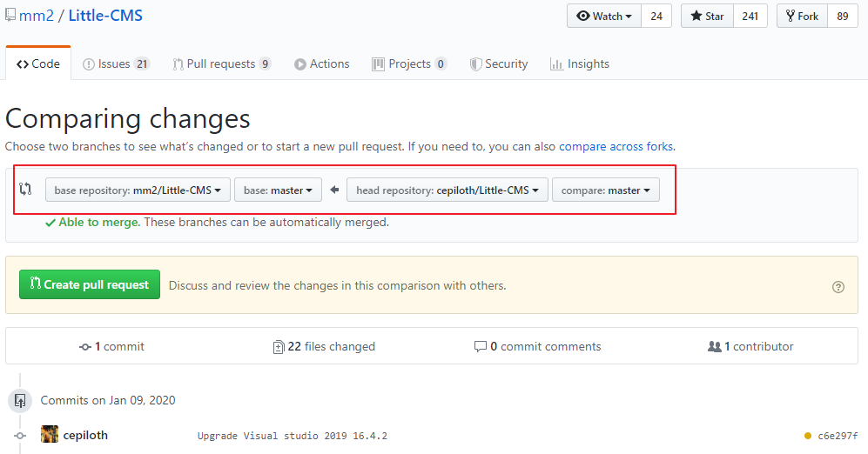Jump to the 22 files changed section

pos(325,346)
